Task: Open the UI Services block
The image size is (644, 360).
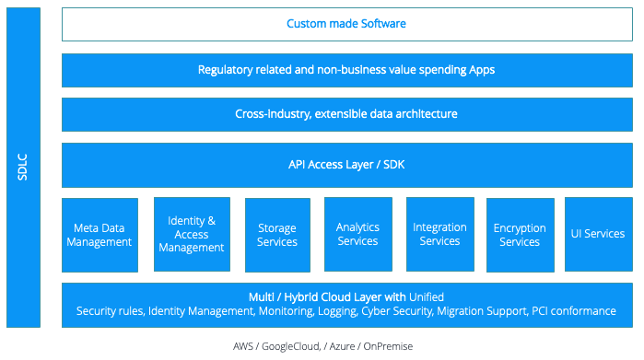Action: [x=599, y=235]
